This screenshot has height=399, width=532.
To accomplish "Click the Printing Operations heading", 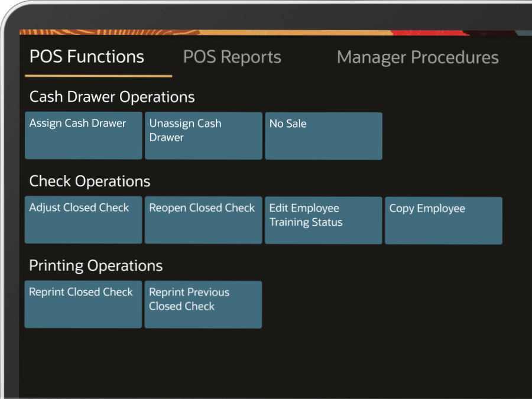I will [96, 265].
